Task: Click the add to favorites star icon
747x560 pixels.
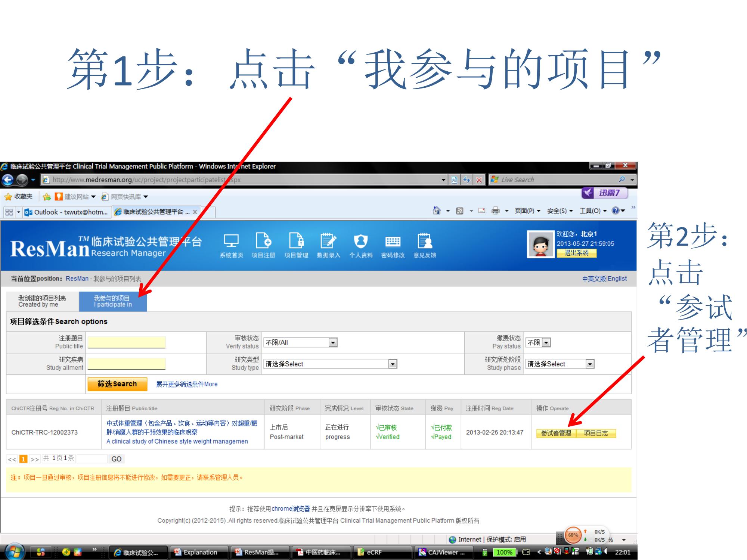Action: click(47, 197)
